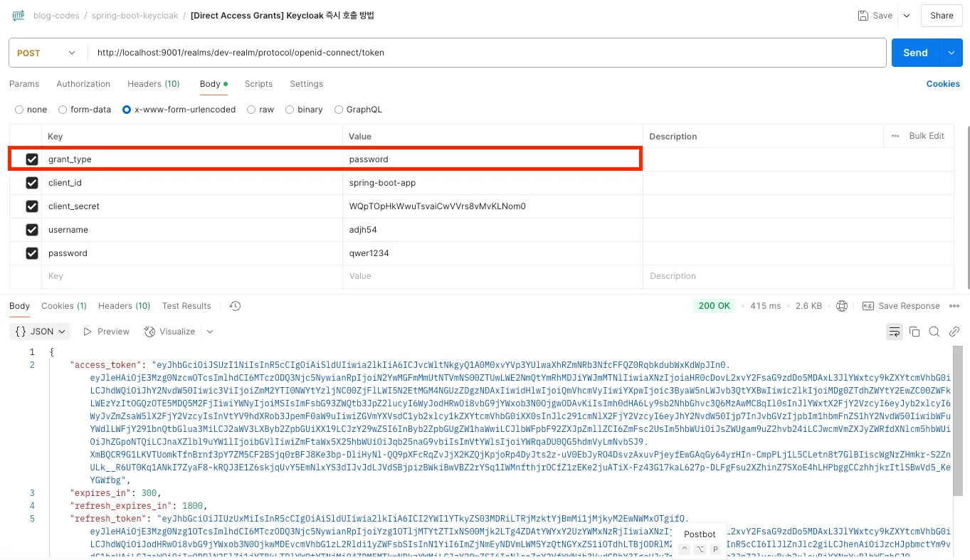Select the raw body type
Screen dimensions: 970x560
click(x=251, y=110)
